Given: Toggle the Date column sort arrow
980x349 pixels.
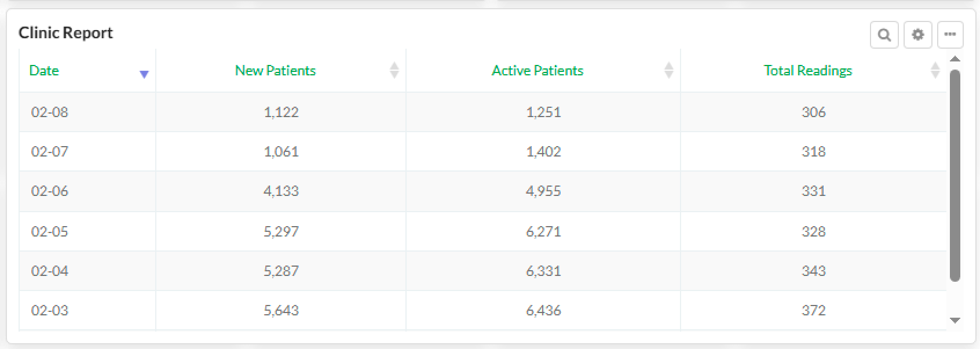Looking at the screenshot, I should [x=144, y=74].
